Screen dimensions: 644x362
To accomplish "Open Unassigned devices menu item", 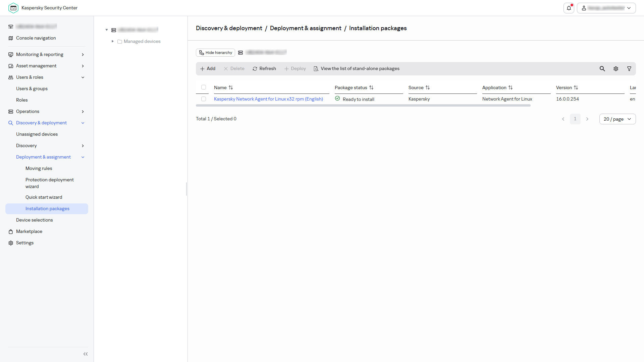I will tap(37, 134).
